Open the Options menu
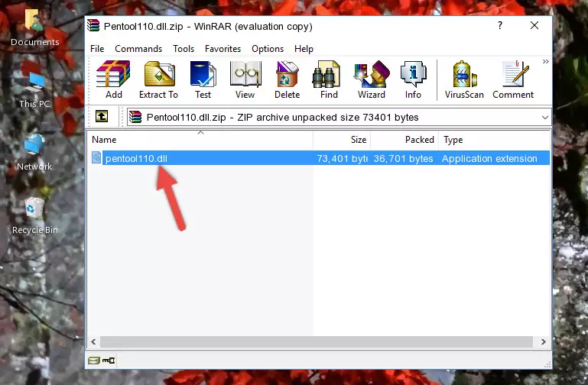588x385 pixels. click(x=268, y=49)
